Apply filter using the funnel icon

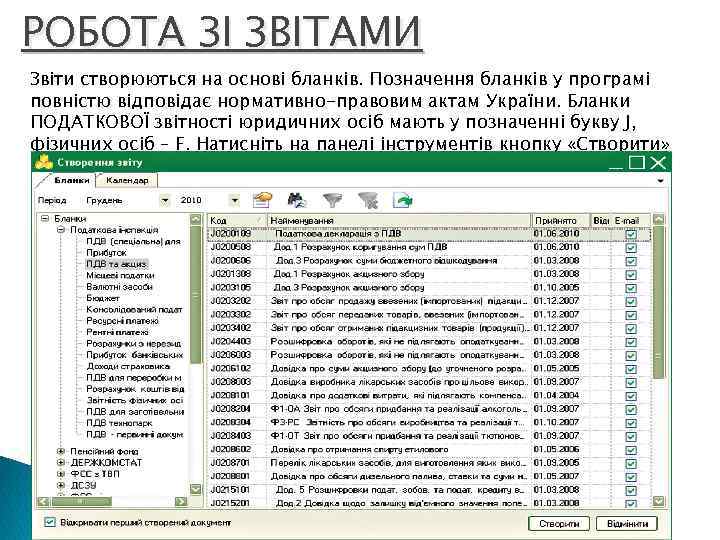coord(332,200)
